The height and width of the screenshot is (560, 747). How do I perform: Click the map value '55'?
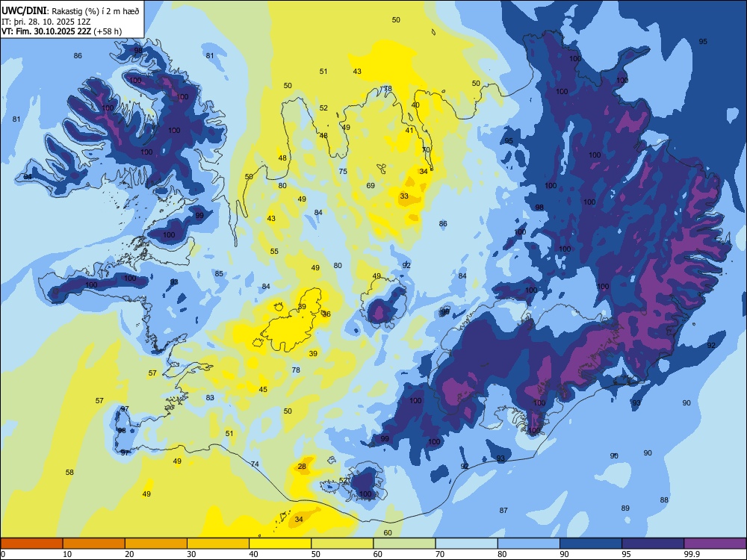pyautogui.click(x=274, y=251)
